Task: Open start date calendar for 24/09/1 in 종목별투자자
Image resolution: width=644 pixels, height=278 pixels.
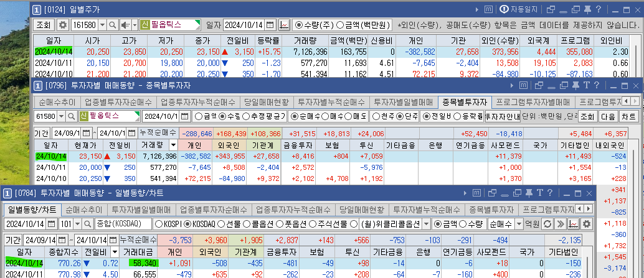Action: 86,133
